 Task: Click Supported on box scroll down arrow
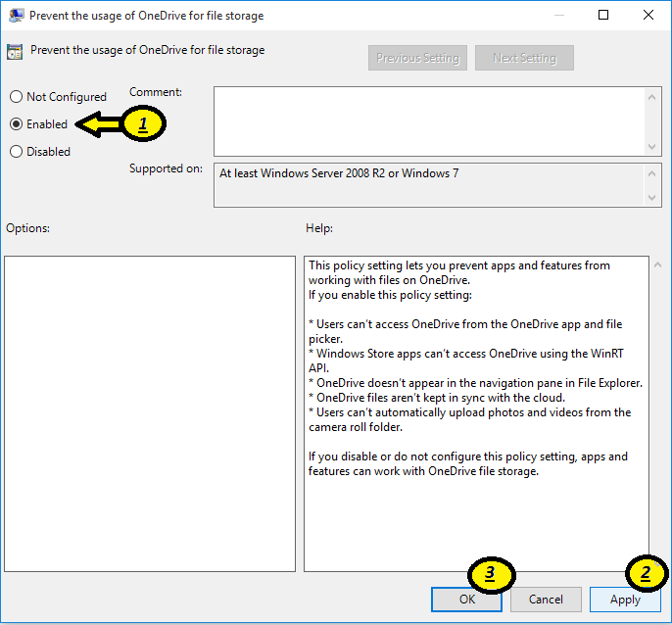pyautogui.click(x=651, y=198)
